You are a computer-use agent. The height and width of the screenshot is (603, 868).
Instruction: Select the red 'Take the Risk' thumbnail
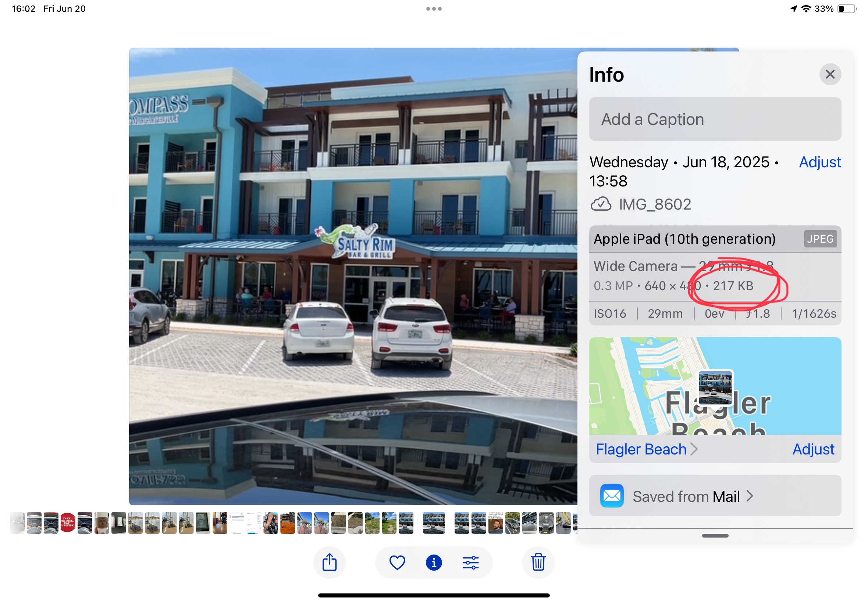pos(68,523)
